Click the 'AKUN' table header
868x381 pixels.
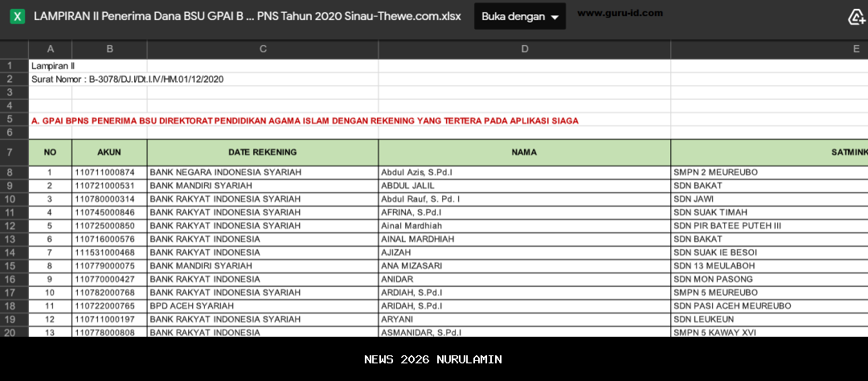point(109,152)
